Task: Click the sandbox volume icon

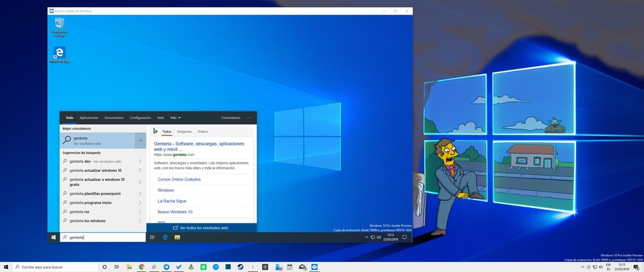Action: click(x=379, y=237)
